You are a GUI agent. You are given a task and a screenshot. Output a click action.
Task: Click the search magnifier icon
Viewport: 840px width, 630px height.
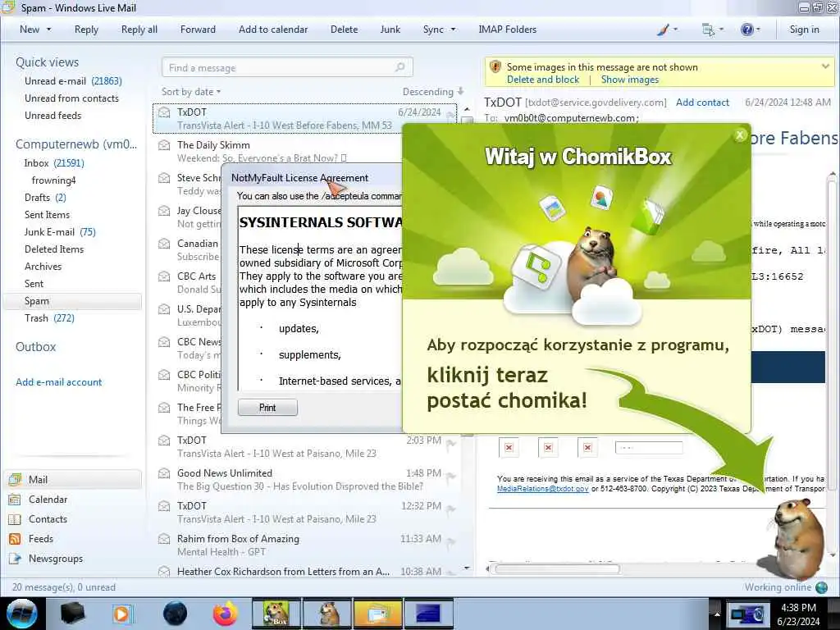tap(399, 67)
